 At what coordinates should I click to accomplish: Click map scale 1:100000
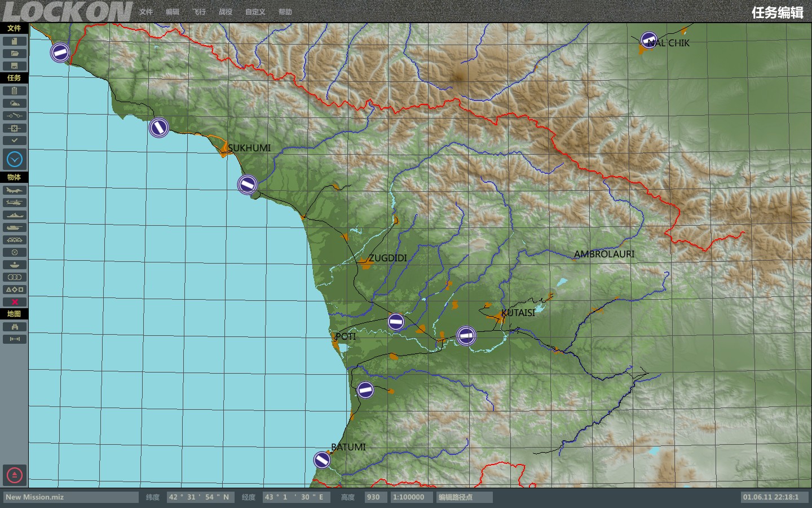click(412, 497)
